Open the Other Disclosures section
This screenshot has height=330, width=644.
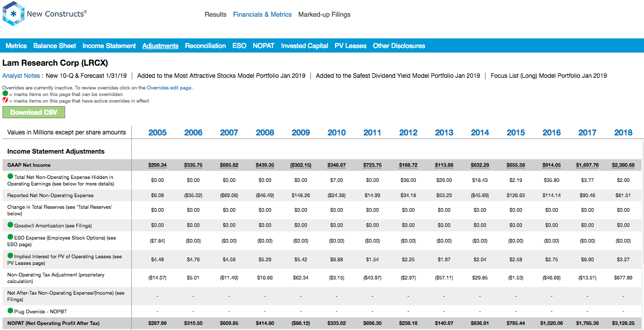pyautogui.click(x=399, y=45)
